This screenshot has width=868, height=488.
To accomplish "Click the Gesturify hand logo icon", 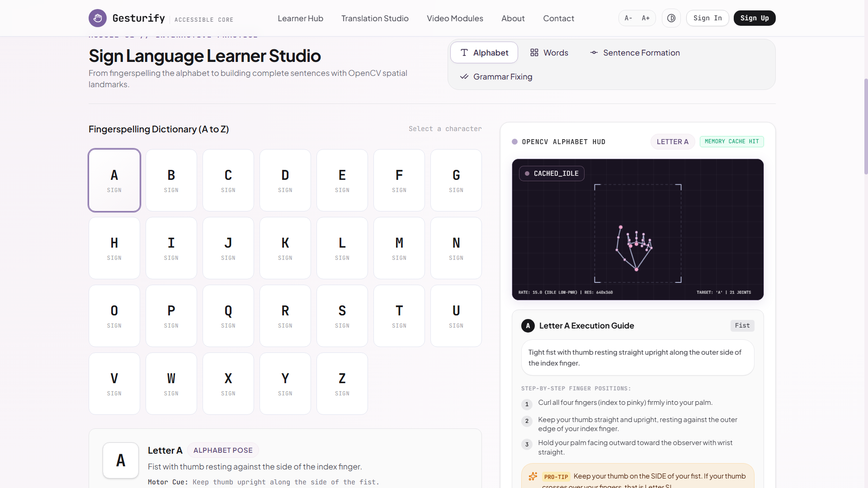I will pos(98,18).
